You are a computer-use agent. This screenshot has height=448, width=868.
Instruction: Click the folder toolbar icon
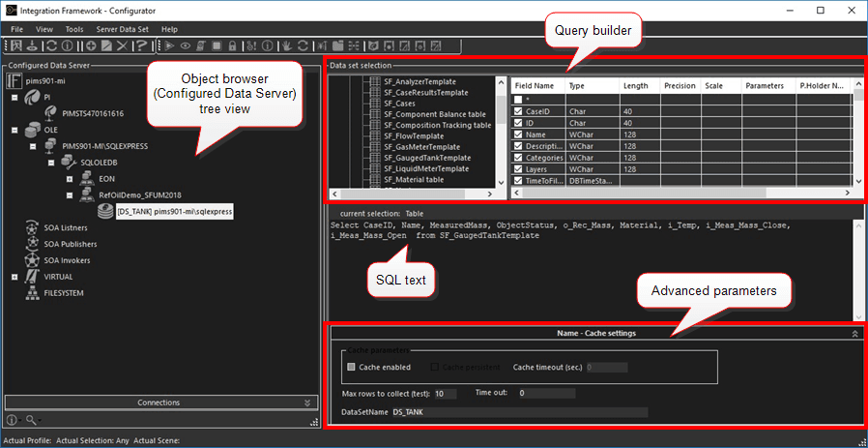pos(337,46)
